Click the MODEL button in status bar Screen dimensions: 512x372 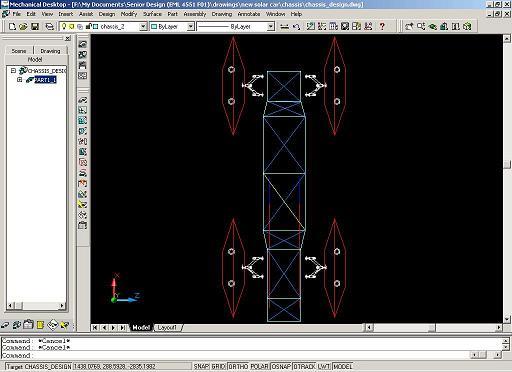point(343,366)
